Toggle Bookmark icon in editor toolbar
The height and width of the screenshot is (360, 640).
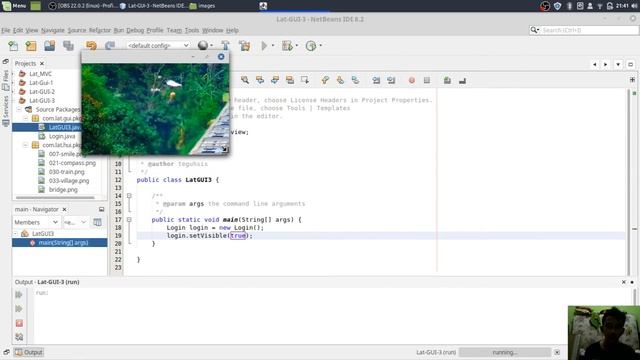click(355, 80)
